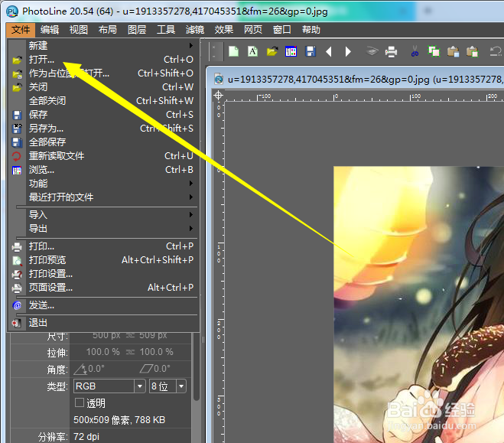504x443 pixels.
Task: Choose 全部关闭 menu entry
Action: coord(102,101)
